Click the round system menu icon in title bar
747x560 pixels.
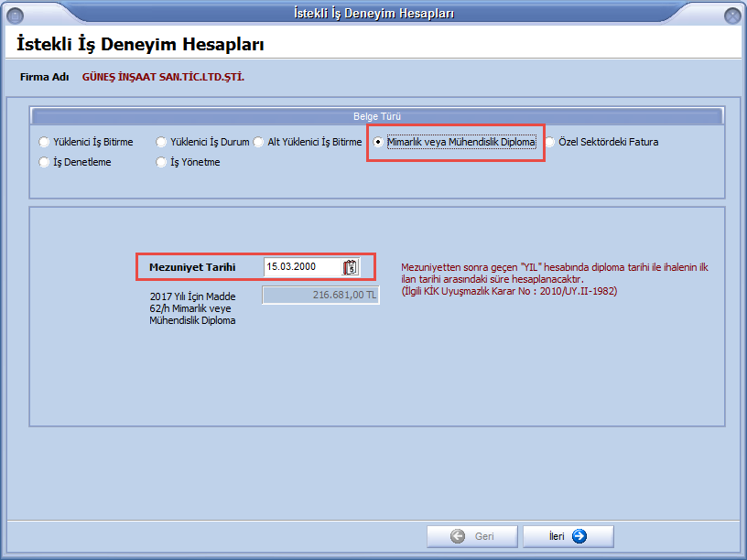click(15, 15)
